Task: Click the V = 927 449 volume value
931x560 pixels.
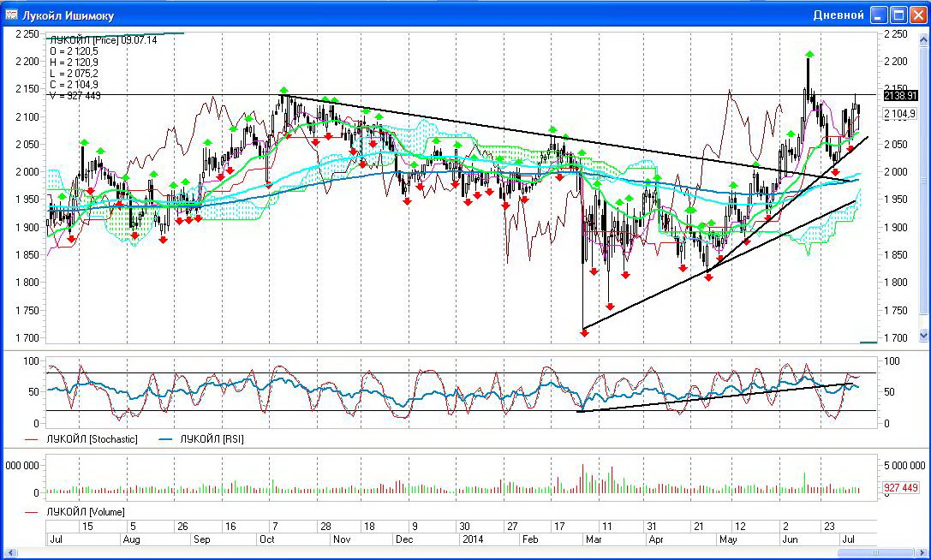Action: (x=75, y=96)
